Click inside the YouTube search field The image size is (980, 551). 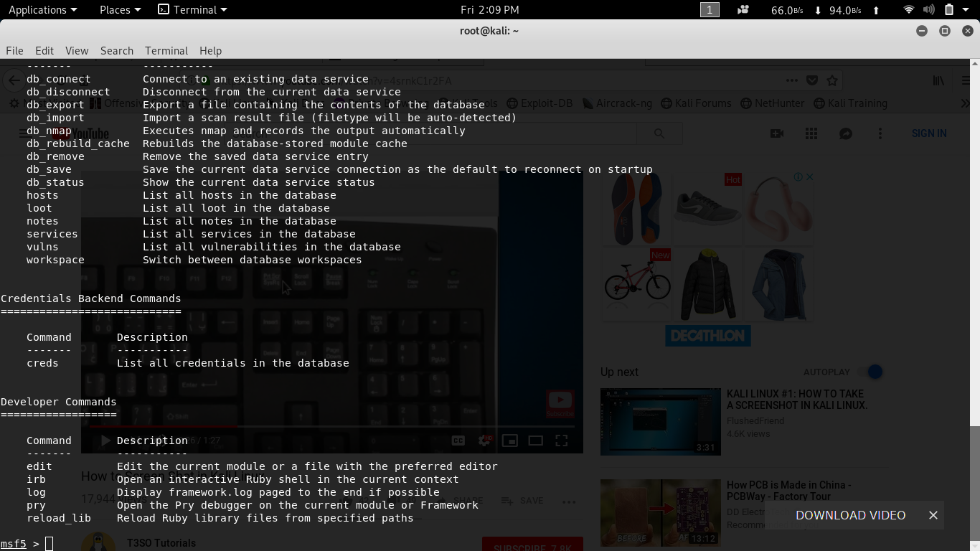click(430, 133)
